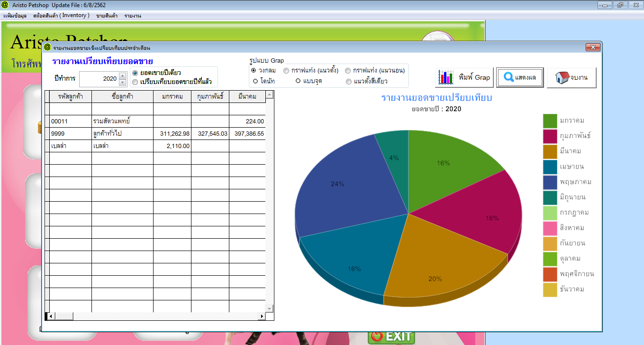Select the value cell 224.00
The image size is (644, 345).
pyautogui.click(x=247, y=121)
